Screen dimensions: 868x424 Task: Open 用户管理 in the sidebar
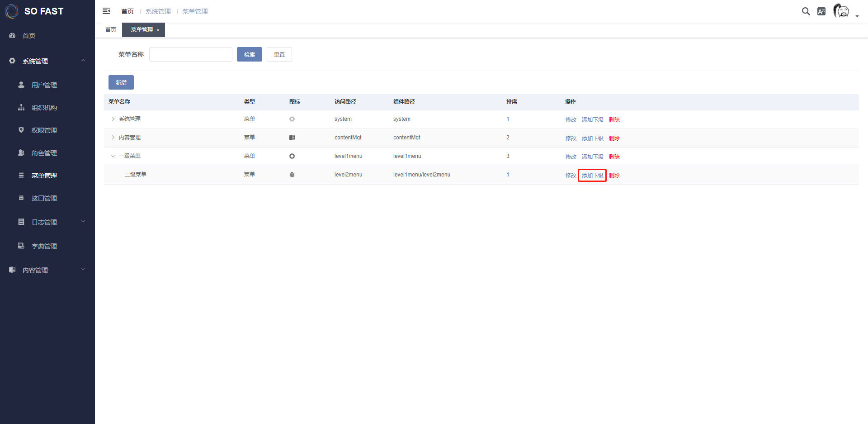44,85
